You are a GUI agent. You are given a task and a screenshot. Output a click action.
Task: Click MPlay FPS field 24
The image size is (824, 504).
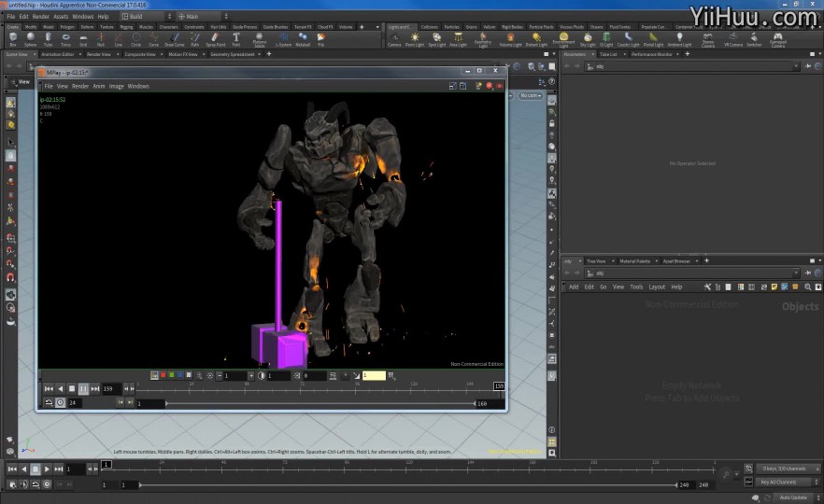[x=74, y=402]
